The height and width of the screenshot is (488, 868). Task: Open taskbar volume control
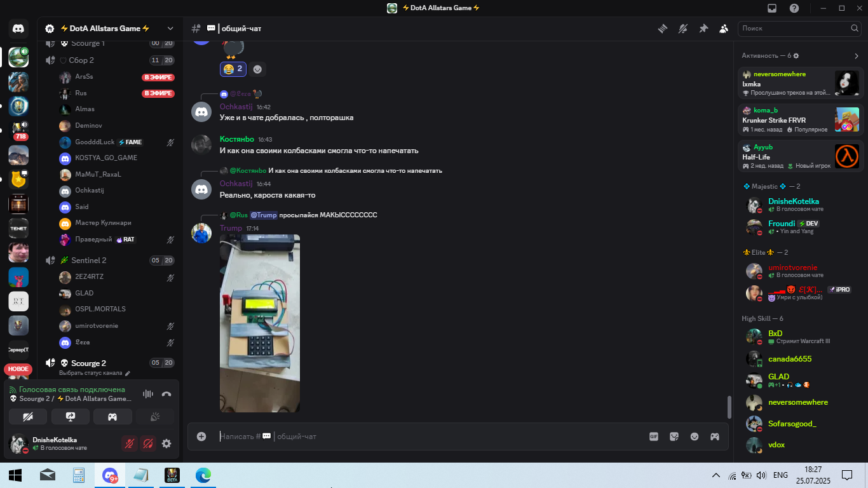tap(761, 475)
